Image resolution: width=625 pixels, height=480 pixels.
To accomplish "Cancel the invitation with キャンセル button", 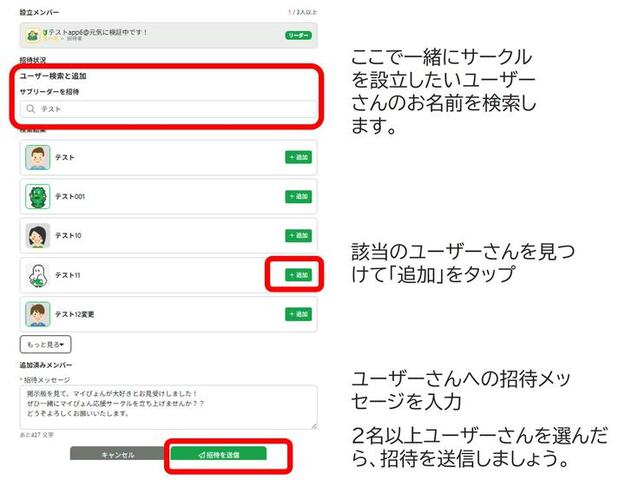I will click(x=117, y=454).
